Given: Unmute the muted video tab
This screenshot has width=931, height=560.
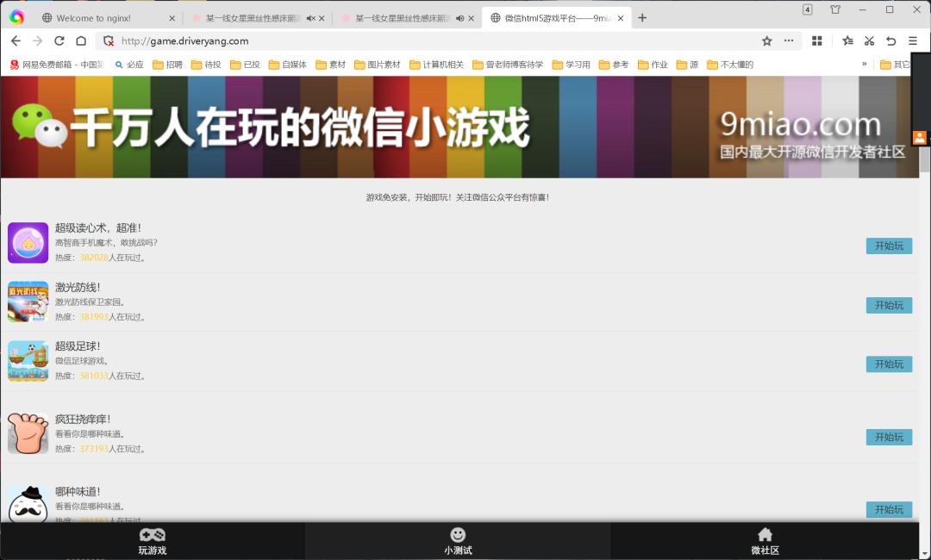Looking at the screenshot, I should (310, 17).
